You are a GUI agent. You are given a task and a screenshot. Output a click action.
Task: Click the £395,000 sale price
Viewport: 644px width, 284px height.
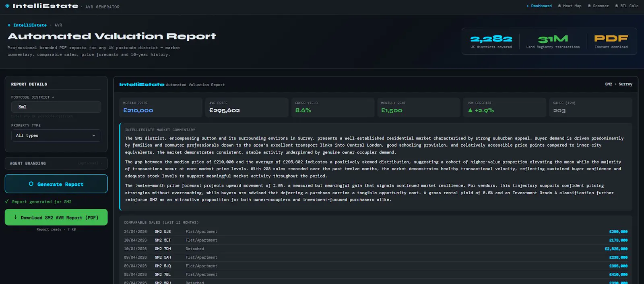[618, 266]
